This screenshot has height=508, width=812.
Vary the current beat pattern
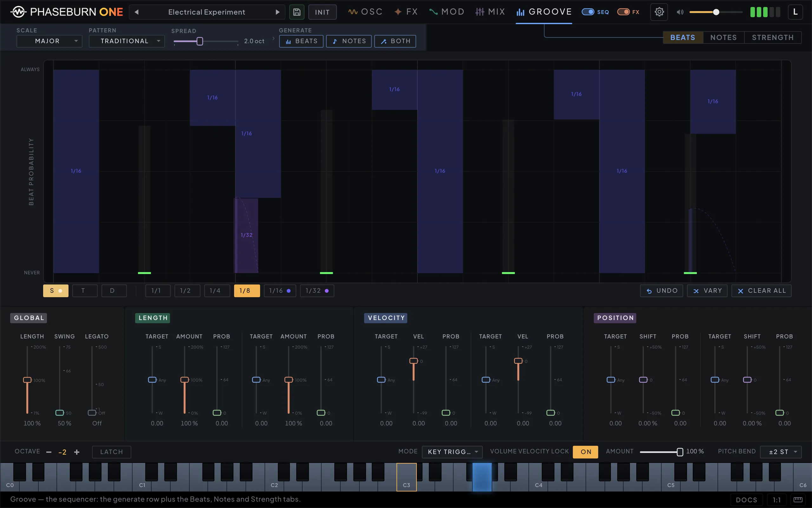pyautogui.click(x=707, y=291)
